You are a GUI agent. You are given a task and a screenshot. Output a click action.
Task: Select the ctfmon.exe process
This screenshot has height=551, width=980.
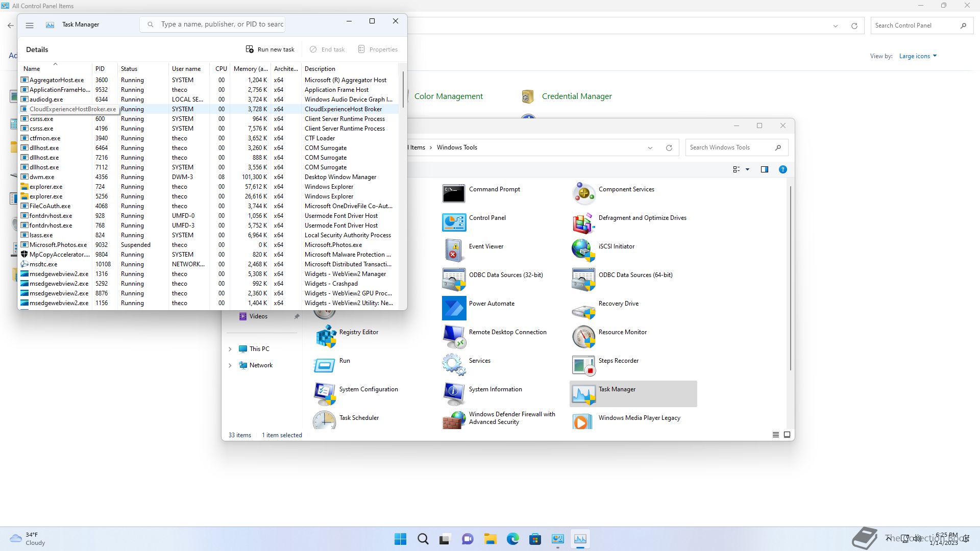point(209,138)
